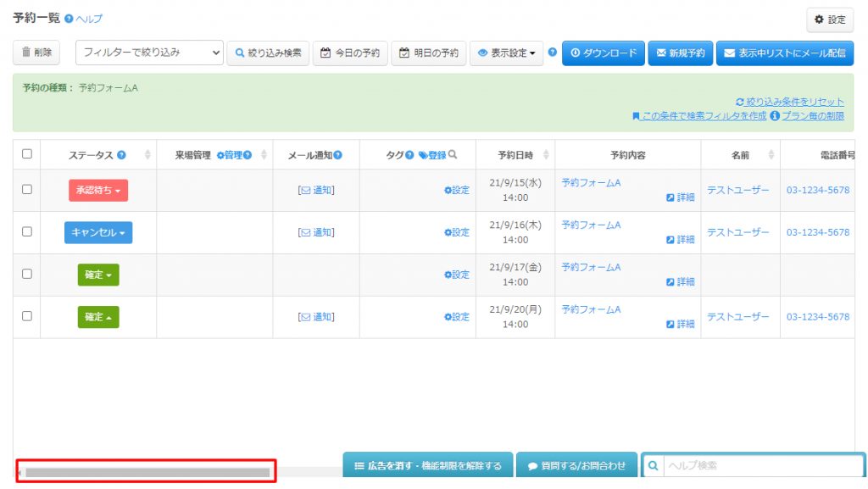Click the help icon next to ステータス header
The height and width of the screenshot is (489, 868).
121,155
